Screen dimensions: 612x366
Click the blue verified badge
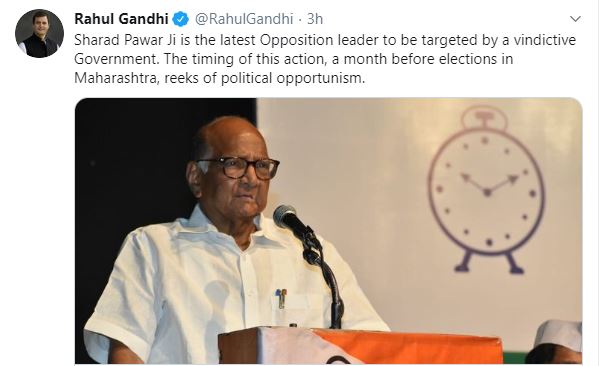click(x=181, y=19)
